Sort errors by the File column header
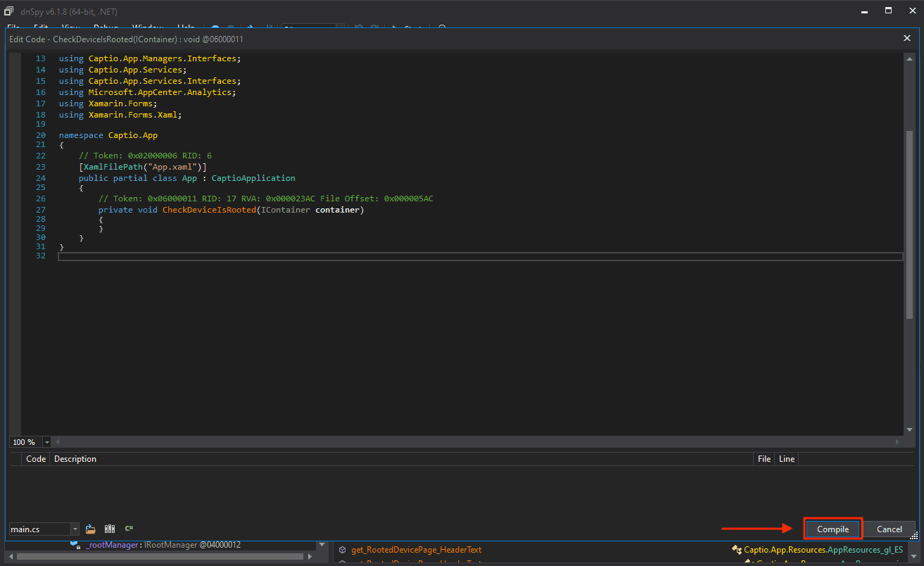Screen dimensions: 924x566 pos(764,459)
